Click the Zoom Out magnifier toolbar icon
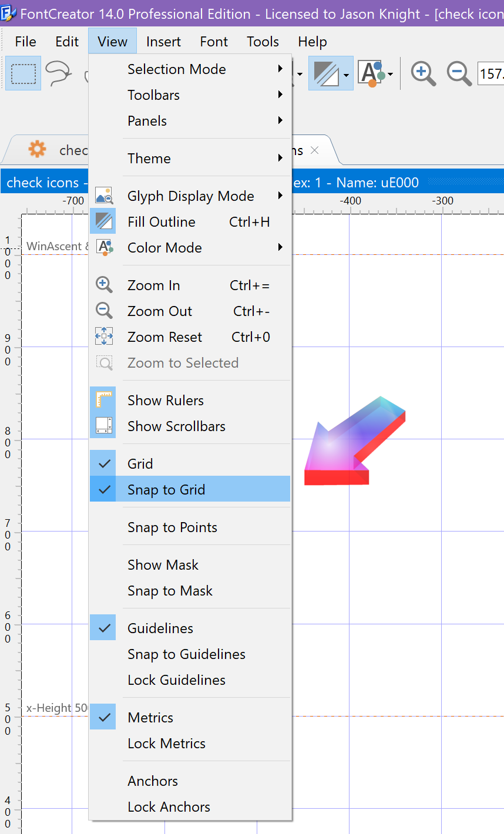Screen dimensions: 504x834 [x=459, y=73]
